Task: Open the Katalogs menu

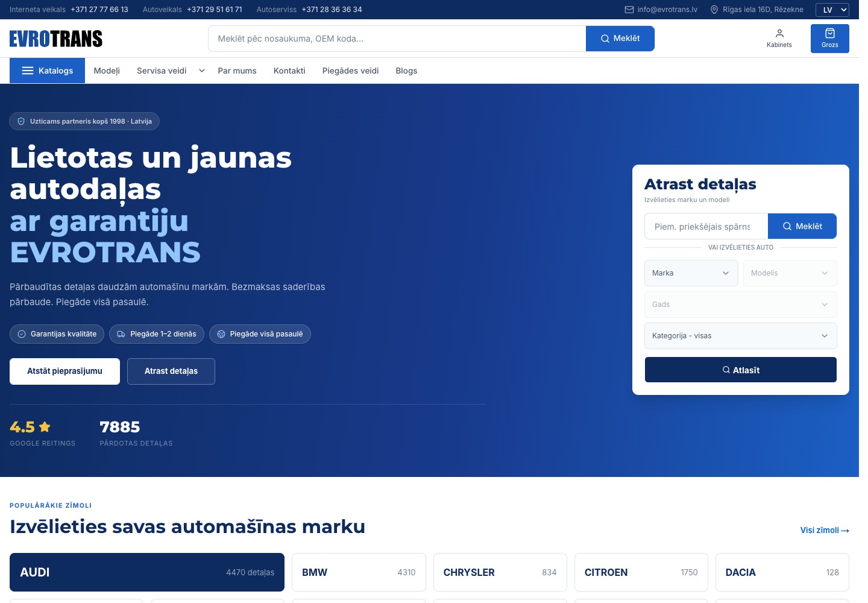Action: pyautogui.click(x=47, y=71)
